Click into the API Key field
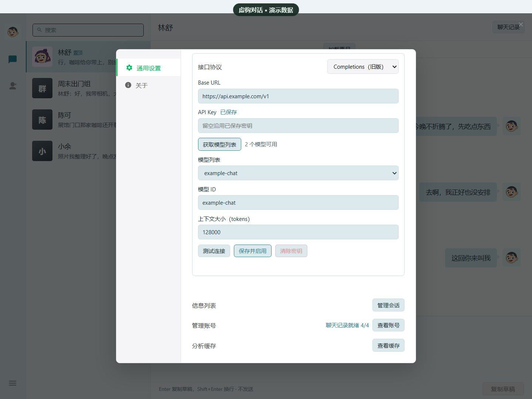The width and height of the screenshot is (532, 399). 298,126
